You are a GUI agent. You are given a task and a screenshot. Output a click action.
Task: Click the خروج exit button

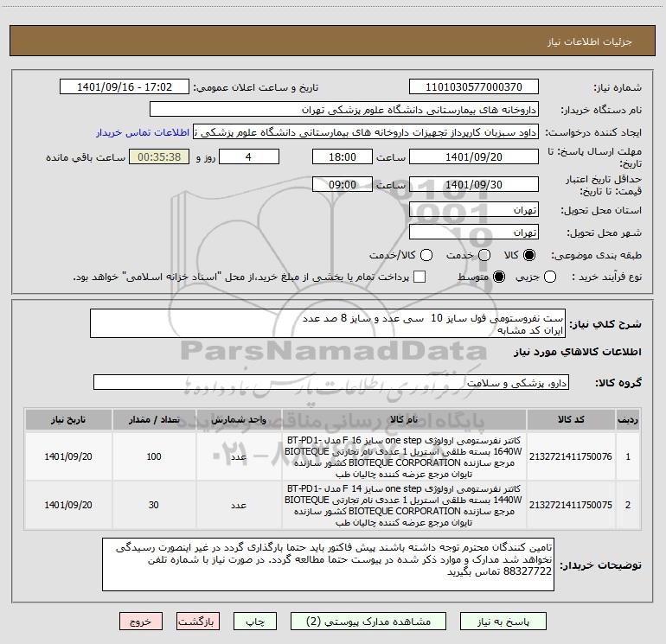click(x=141, y=622)
